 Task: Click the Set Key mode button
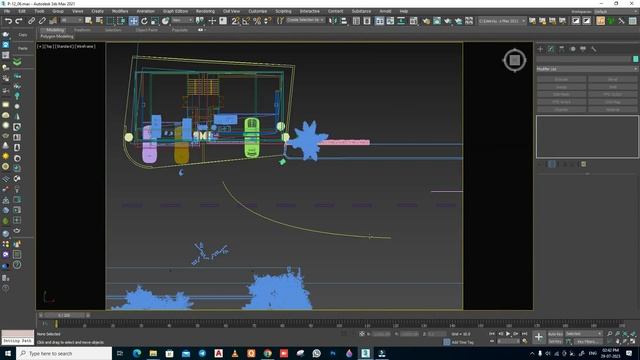[x=555, y=341]
